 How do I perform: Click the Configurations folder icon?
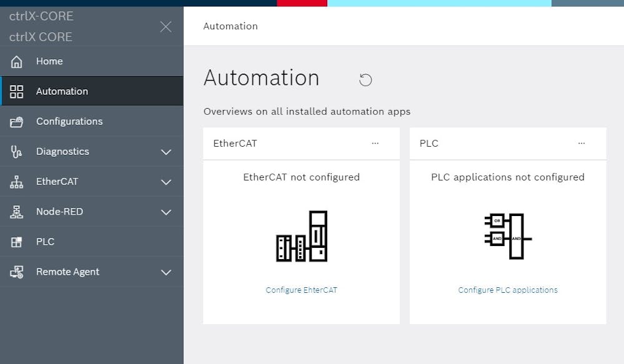16,122
